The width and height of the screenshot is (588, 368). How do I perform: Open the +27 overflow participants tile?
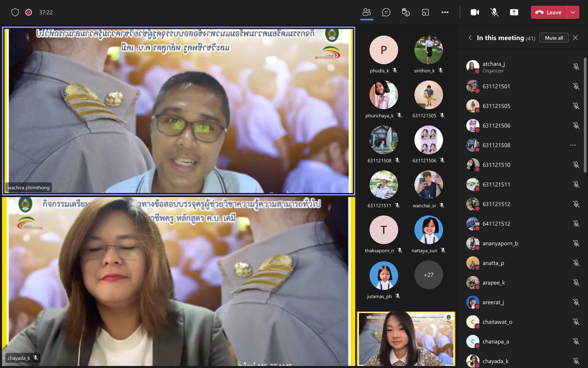tap(428, 275)
